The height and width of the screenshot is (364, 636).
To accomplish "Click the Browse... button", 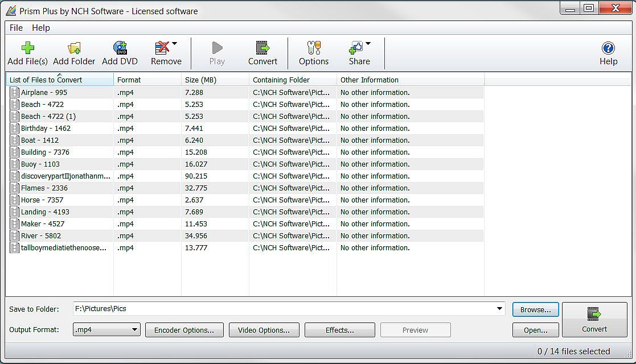I will (535, 309).
